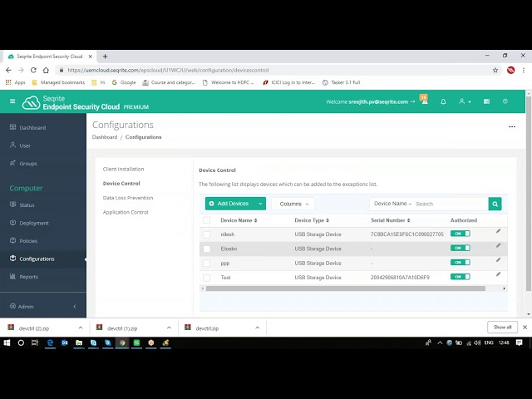532x399 pixels.
Task: Open Data Loss Prevention configuration section
Action: [128, 198]
